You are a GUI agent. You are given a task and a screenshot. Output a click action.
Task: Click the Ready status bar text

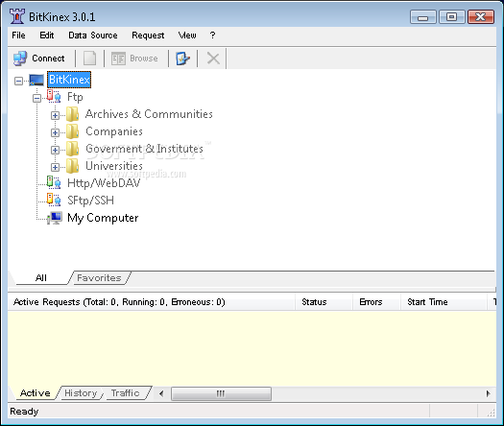point(24,412)
